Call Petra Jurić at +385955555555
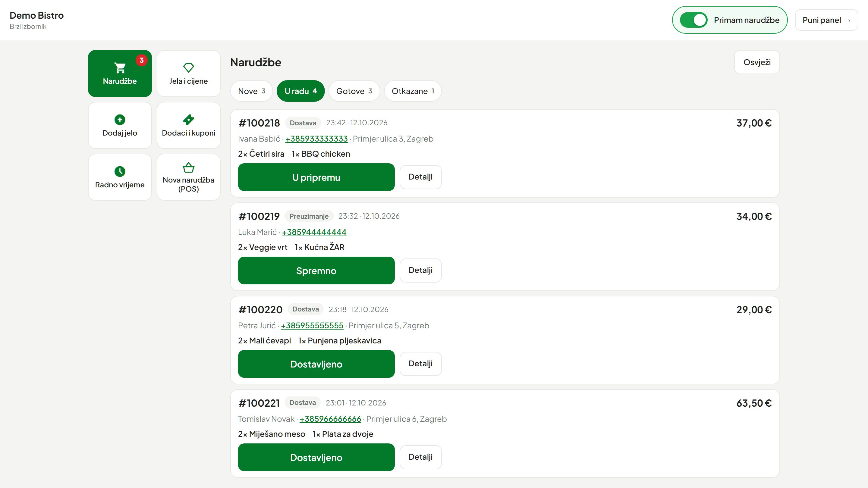 (x=312, y=325)
